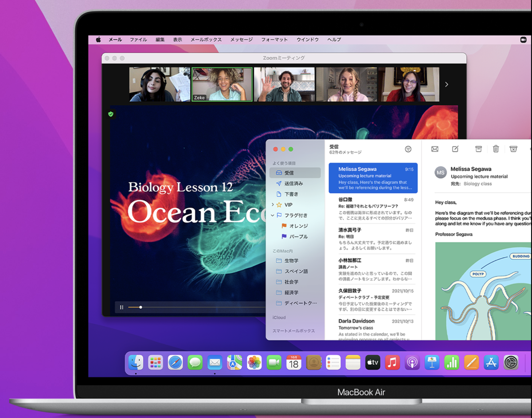Select the participant wearing glasses thumbnail
The image size is (532, 418).
tap(409, 84)
